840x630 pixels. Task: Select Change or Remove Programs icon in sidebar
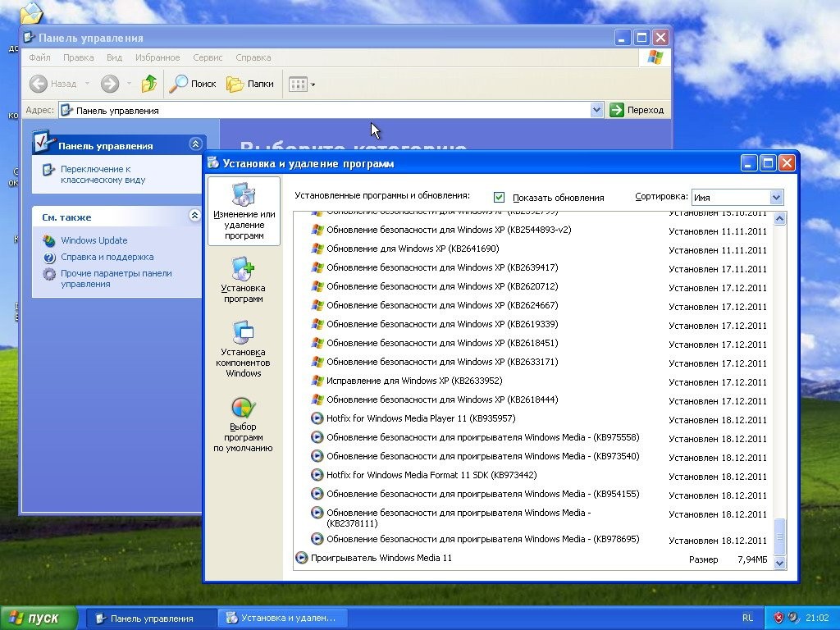[x=244, y=211]
